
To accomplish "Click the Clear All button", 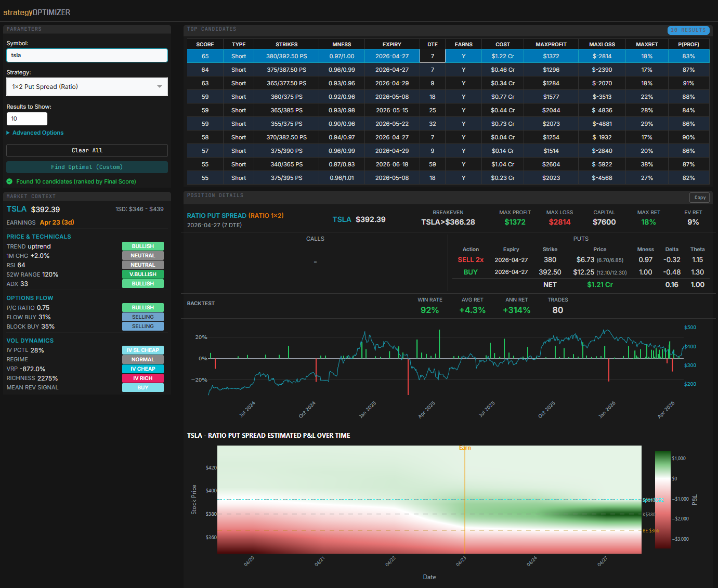I will coord(87,150).
